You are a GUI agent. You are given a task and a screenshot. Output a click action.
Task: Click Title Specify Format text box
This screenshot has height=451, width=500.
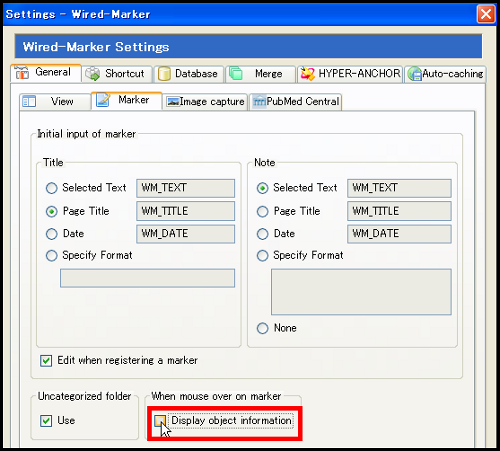tap(147, 278)
